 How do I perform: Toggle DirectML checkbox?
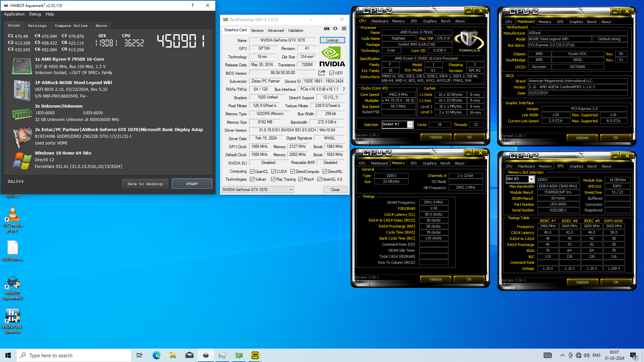325,172
